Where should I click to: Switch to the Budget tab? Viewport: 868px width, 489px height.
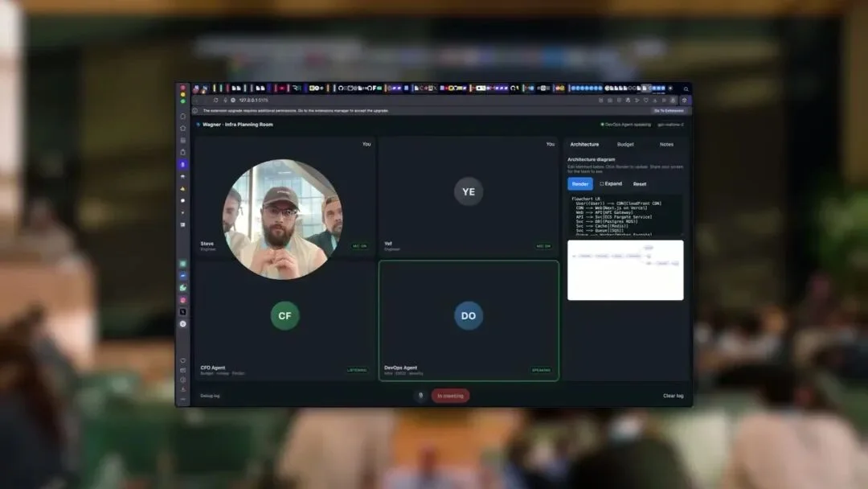(625, 145)
